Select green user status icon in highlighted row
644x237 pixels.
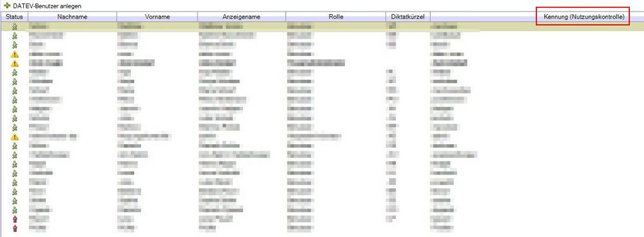(x=15, y=26)
